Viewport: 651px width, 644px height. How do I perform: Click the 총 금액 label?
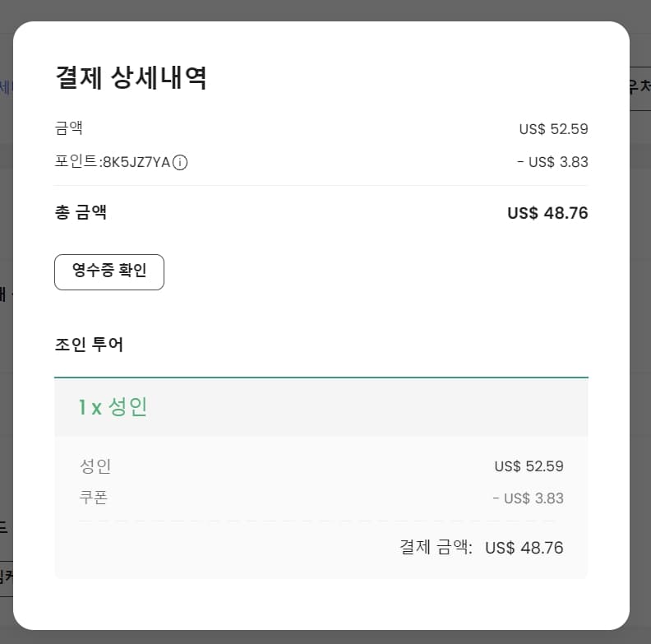[x=81, y=213]
